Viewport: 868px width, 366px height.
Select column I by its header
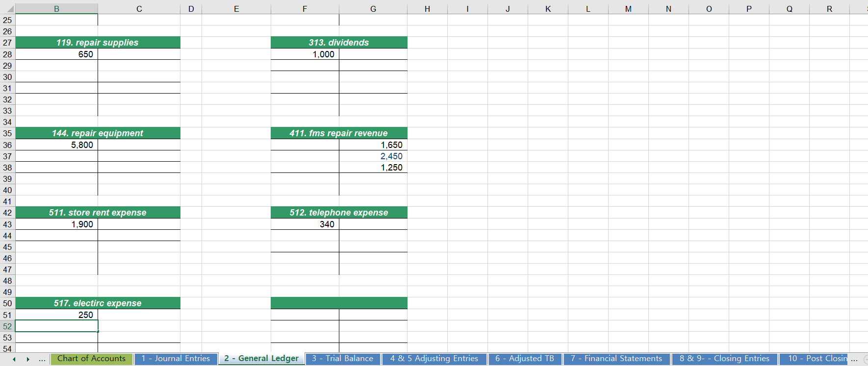pyautogui.click(x=467, y=9)
